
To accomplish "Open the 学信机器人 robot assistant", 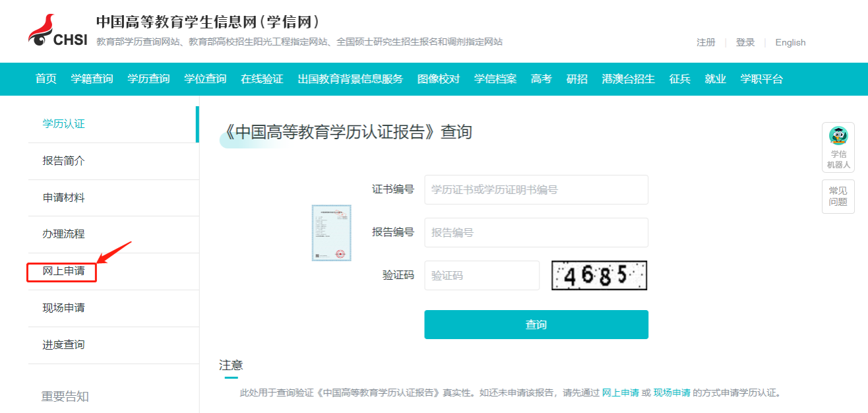I will tap(838, 146).
